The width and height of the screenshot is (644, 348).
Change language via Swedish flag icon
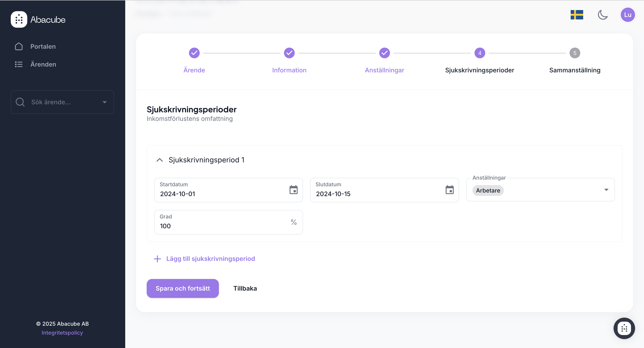[x=576, y=15]
